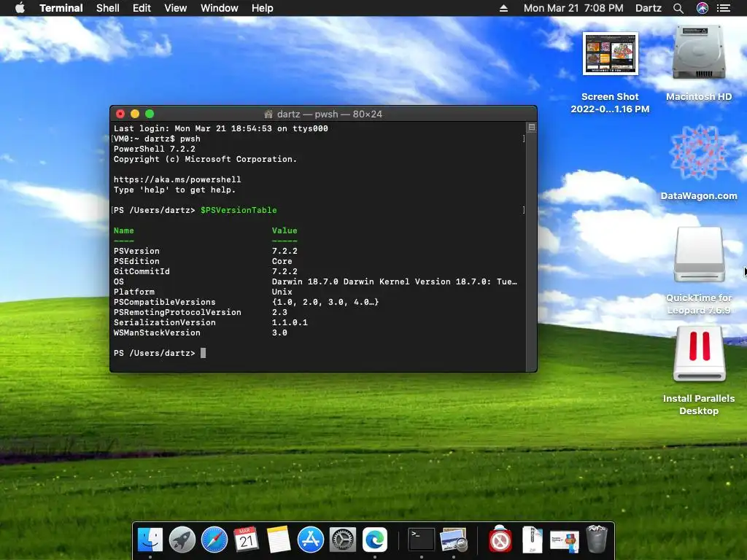Open Safari from the Dock
747x560 pixels.
pos(214,540)
